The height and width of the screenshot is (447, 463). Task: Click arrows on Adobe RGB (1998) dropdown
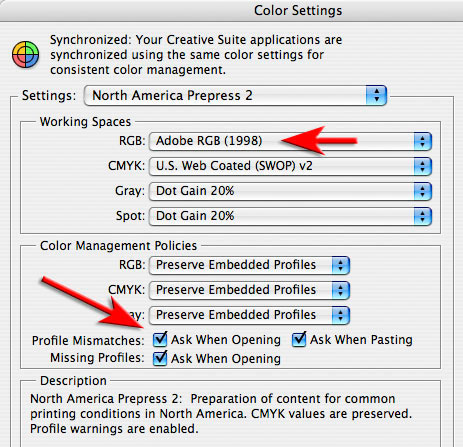(423, 141)
